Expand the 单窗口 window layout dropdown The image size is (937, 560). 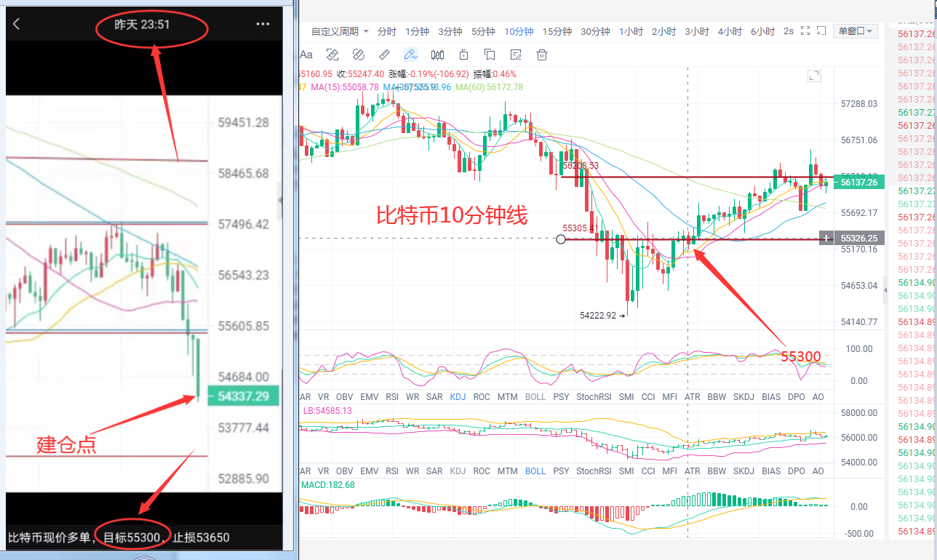(856, 31)
